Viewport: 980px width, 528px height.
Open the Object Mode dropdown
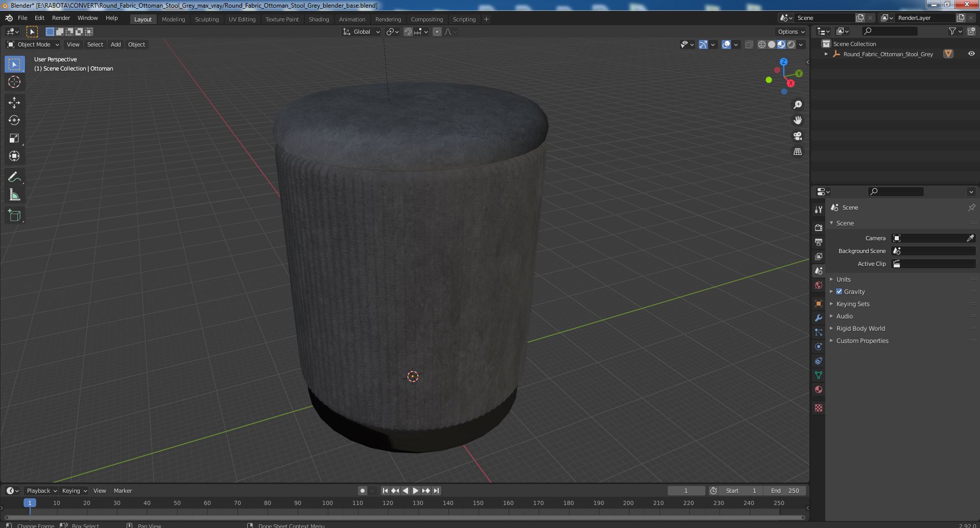point(33,44)
